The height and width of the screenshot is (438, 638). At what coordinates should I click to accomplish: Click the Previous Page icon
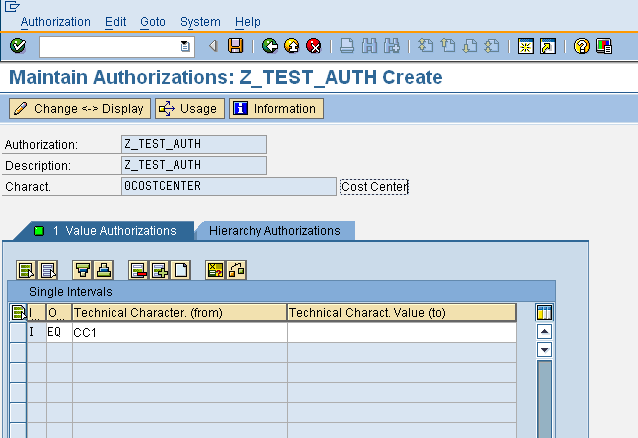click(448, 46)
